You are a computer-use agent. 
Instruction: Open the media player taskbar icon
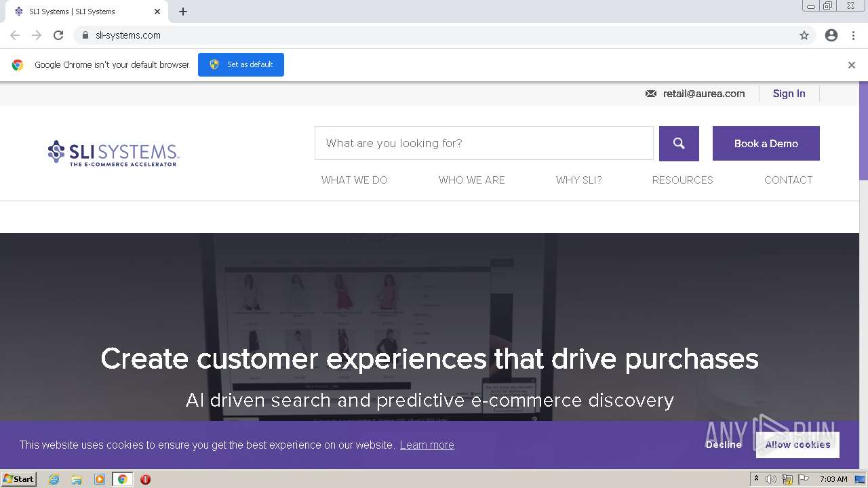click(100, 479)
